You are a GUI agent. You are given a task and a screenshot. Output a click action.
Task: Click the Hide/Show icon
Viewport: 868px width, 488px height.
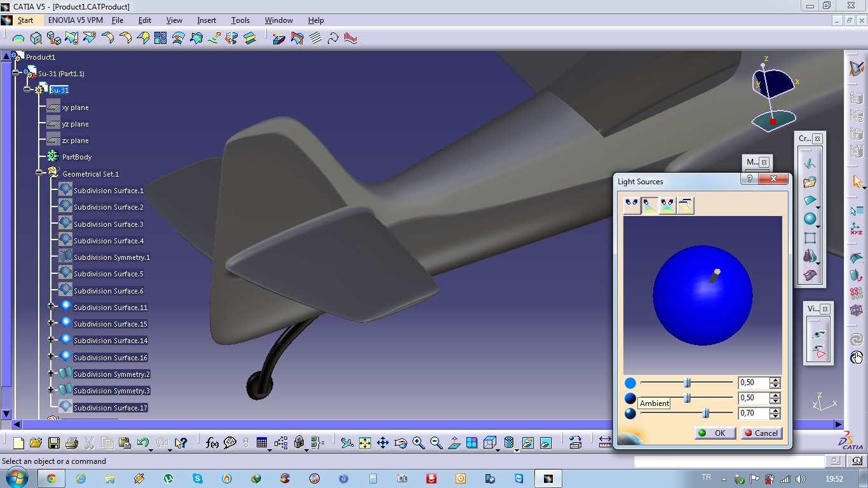[528, 443]
